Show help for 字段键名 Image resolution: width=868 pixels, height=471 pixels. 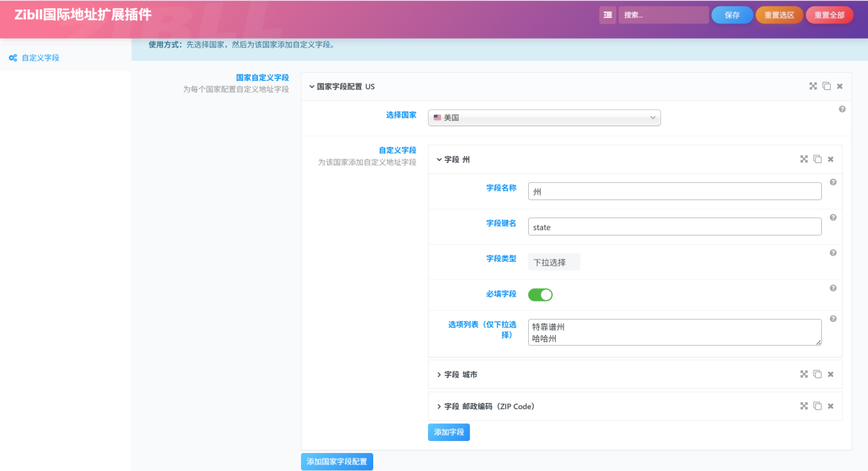833,217
